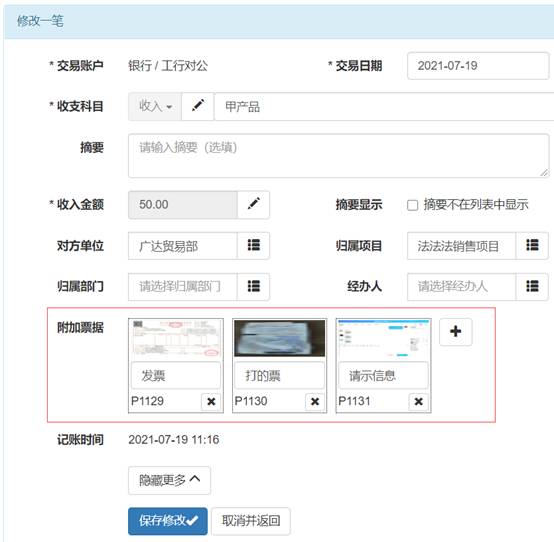Screen dimensions: 554x542
Task: Open the 请示信息 thumbnail image
Action: click(x=383, y=338)
